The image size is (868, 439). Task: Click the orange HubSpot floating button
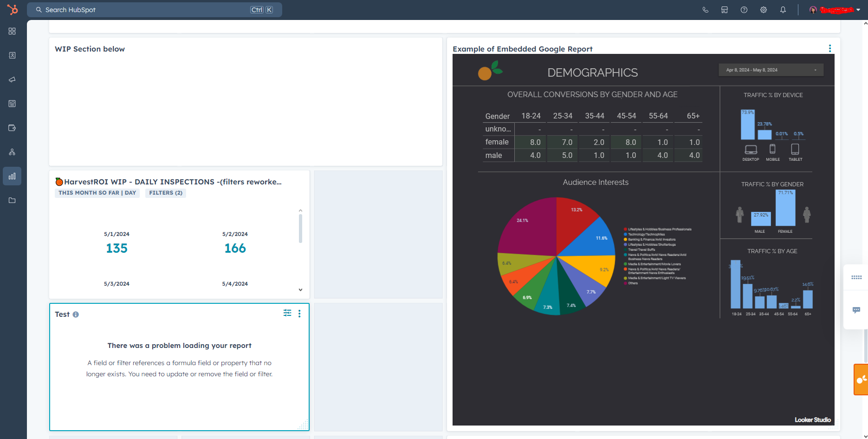(861, 380)
